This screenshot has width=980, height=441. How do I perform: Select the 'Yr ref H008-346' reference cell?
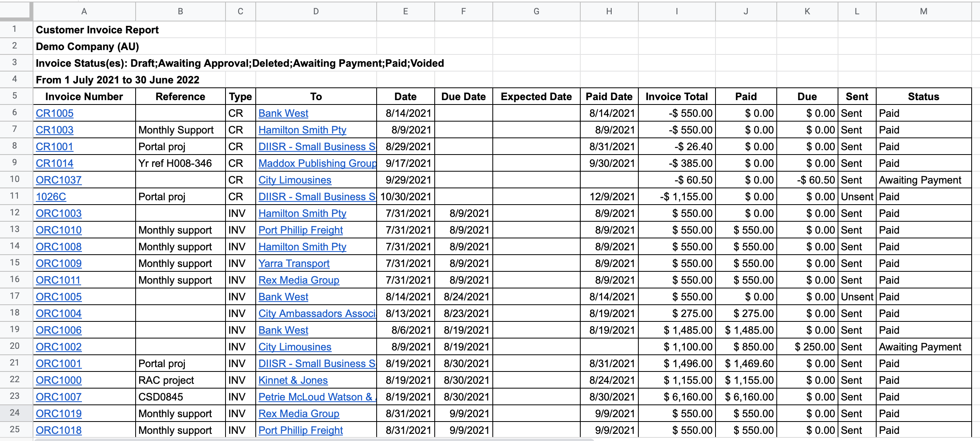click(180, 163)
